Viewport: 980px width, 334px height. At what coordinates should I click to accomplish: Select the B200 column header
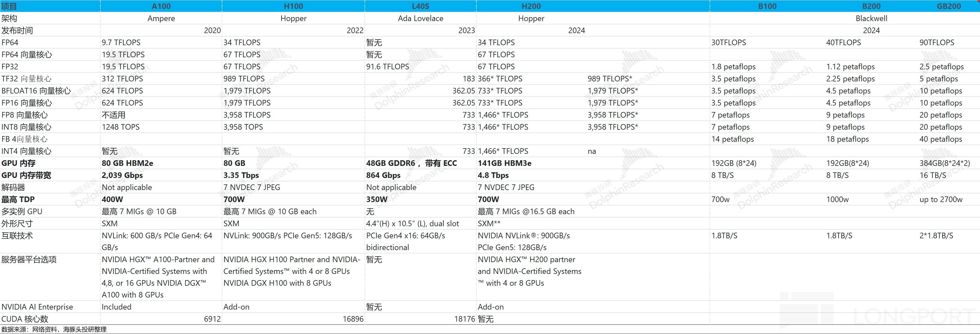871,6
